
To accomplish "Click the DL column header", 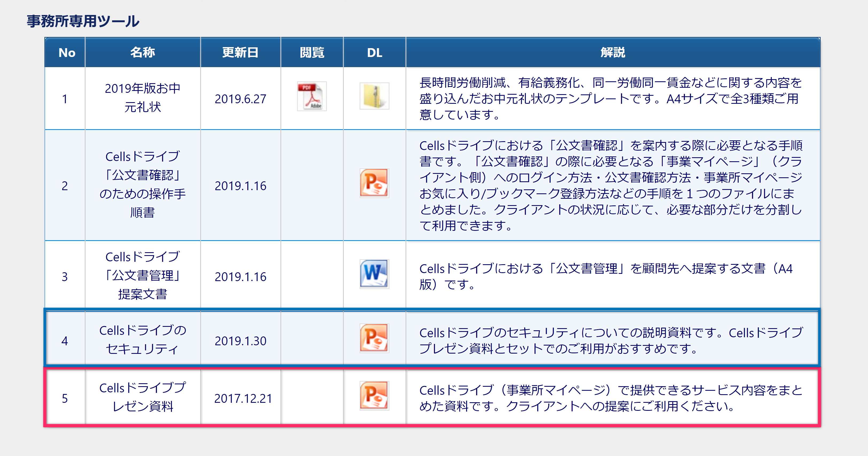I will [375, 53].
